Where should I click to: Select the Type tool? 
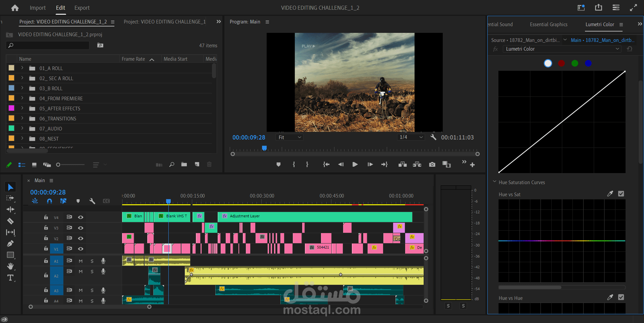click(x=10, y=278)
